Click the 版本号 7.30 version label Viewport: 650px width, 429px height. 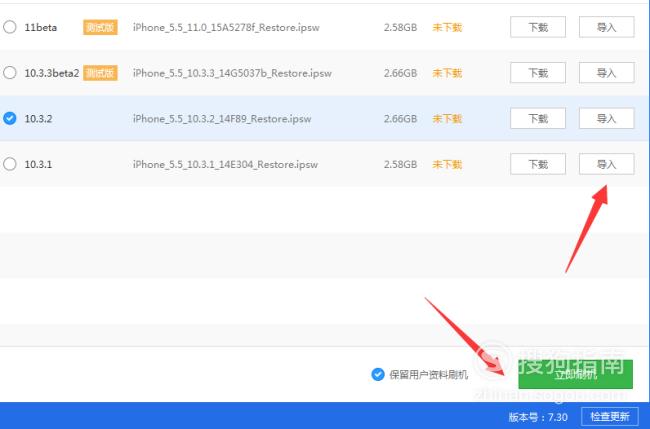[538, 417]
